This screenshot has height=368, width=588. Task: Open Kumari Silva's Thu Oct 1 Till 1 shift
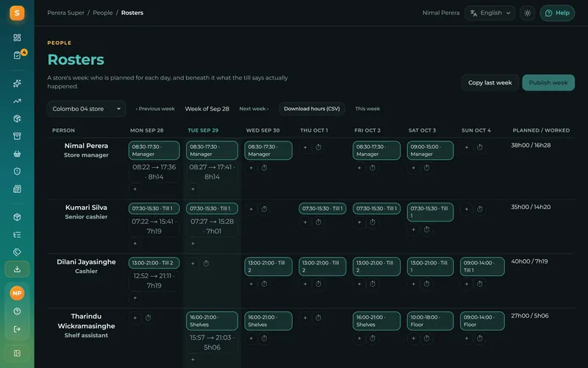pyautogui.click(x=322, y=209)
